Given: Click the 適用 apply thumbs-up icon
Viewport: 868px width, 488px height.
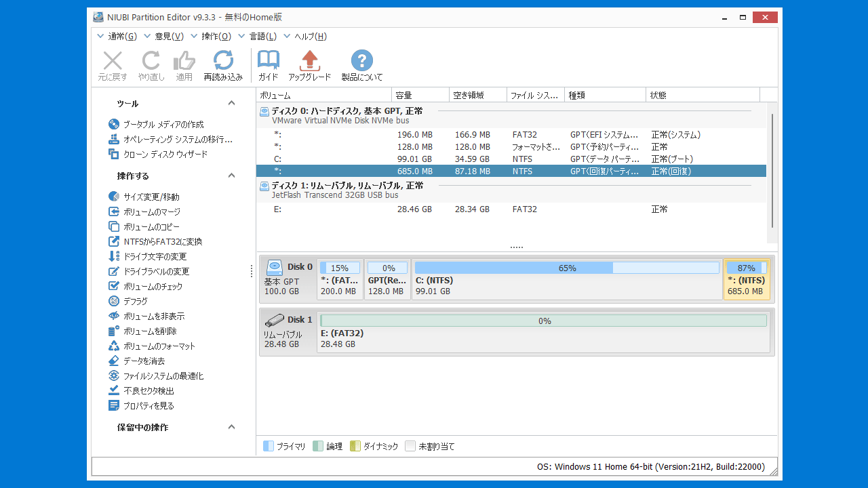Looking at the screenshot, I should pos(184,60).
